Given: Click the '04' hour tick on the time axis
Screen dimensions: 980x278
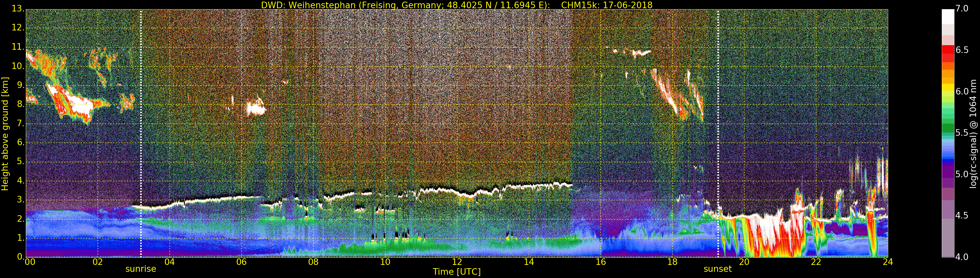Looking at the screenshot, I should click(170, 262).
